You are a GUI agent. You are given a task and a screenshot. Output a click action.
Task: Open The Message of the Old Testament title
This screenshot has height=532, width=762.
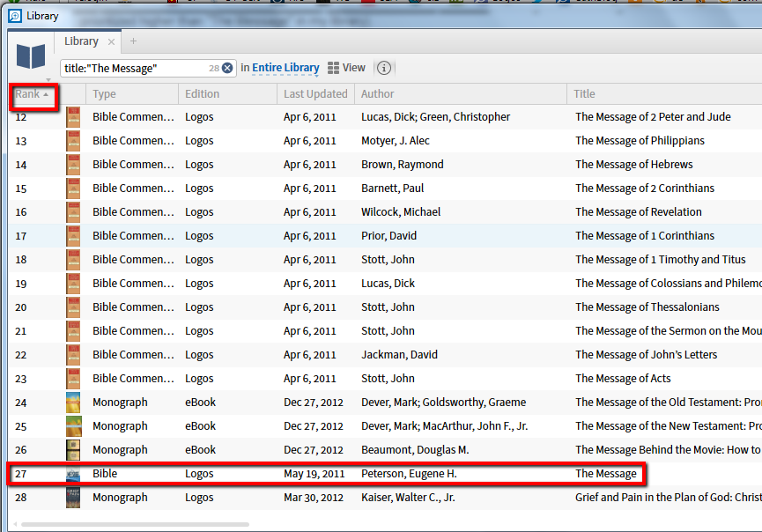point(669,403)
